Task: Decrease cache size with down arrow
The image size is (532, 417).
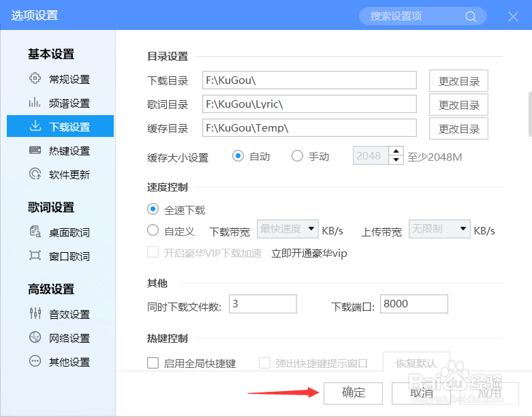Action: (x=396, y=160)
